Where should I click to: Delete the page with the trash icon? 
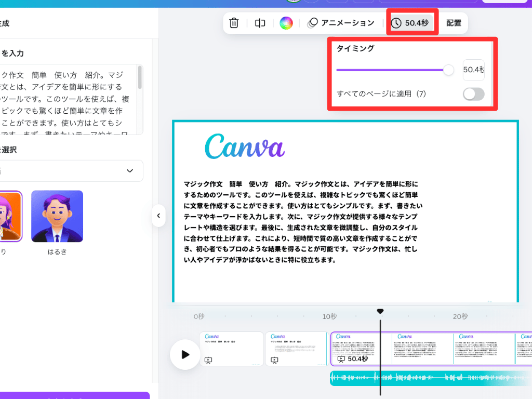pos(234,23)
